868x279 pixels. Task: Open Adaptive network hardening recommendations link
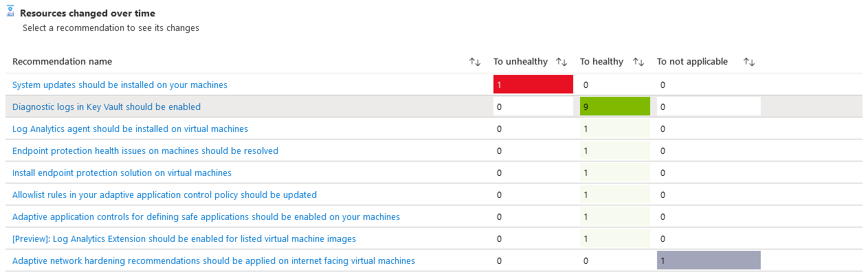[x=213, y=261]
